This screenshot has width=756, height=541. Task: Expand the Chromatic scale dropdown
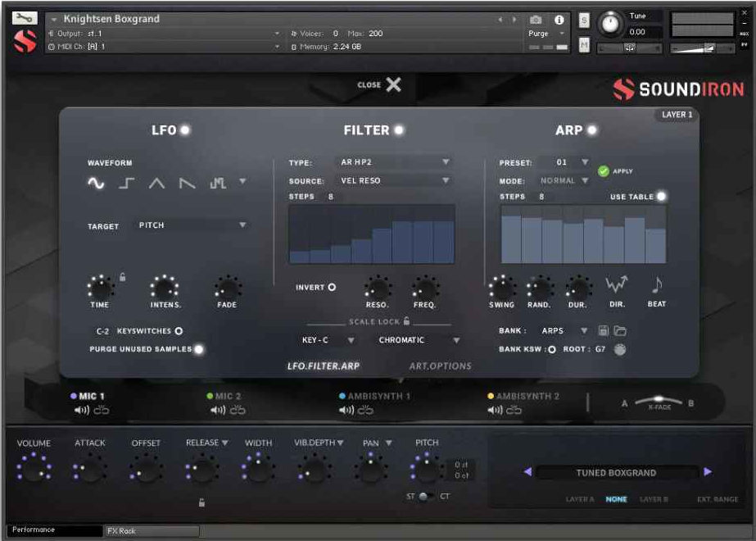[x=419, y=340]
